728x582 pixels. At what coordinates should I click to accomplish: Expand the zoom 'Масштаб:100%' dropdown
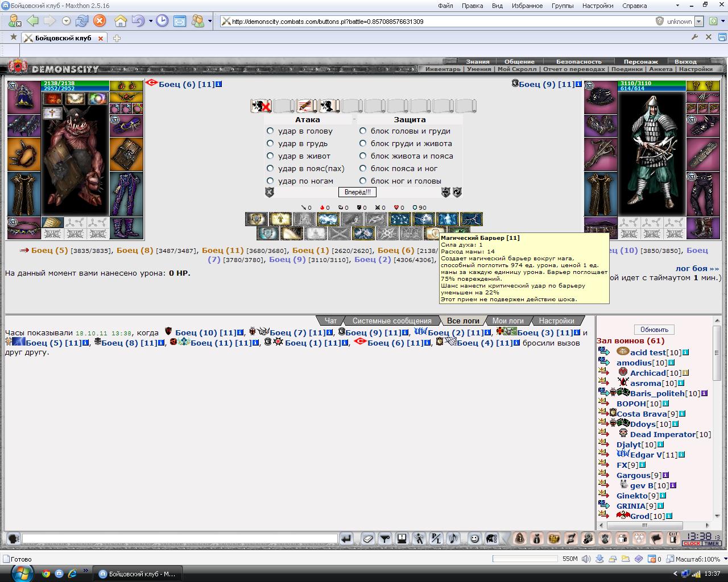725,559
